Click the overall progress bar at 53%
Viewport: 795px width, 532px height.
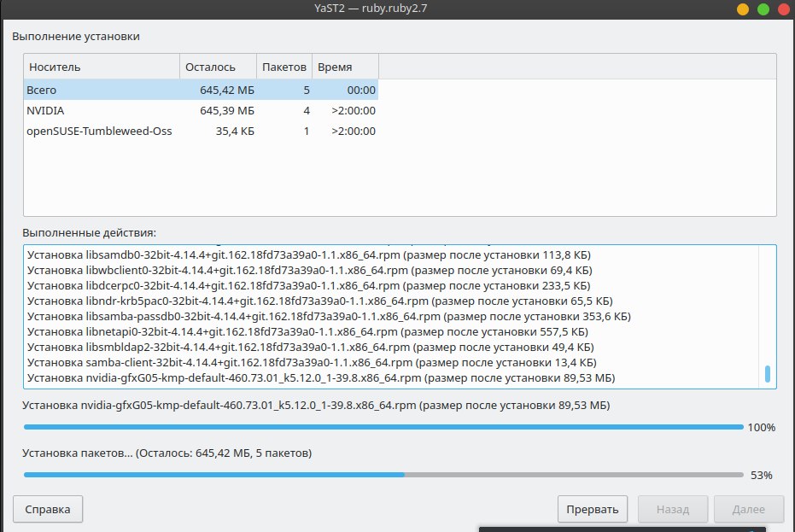point(383,475)
